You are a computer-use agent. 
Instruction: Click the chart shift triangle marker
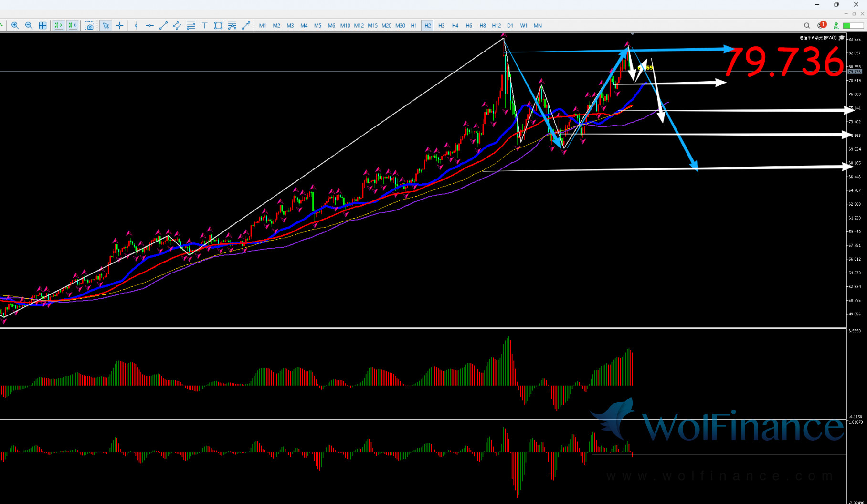click(633, 34)
